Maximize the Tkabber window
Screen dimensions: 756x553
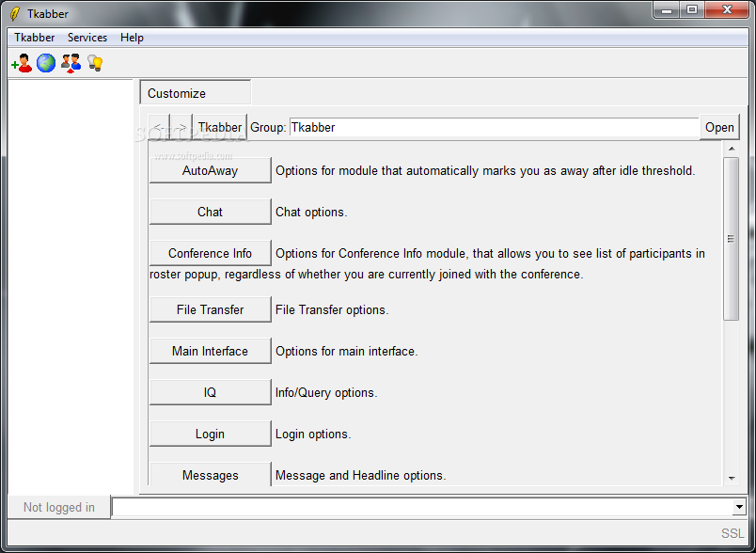(x=692, y=10)
